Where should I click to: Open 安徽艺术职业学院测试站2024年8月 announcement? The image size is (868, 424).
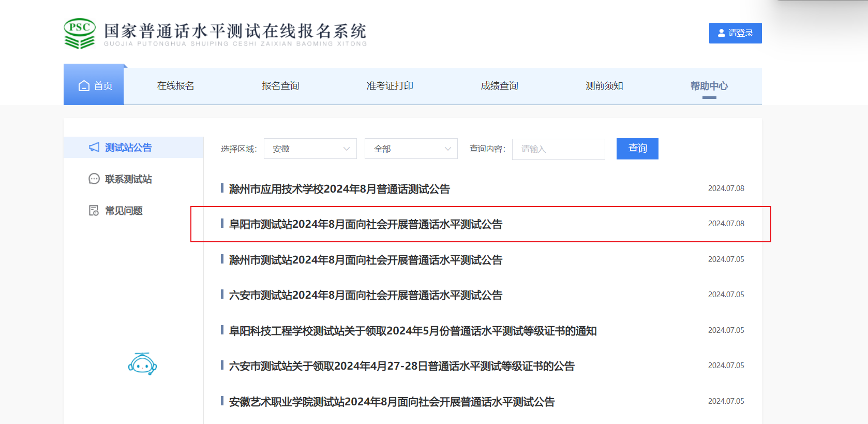pyautogui.click(x=392, y=402)
